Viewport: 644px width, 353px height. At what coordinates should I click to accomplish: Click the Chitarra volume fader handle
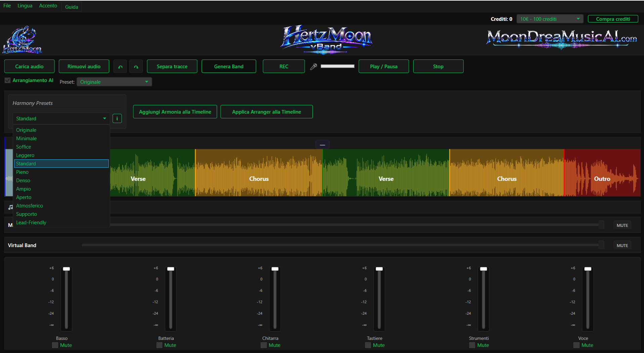pos(275,269)
